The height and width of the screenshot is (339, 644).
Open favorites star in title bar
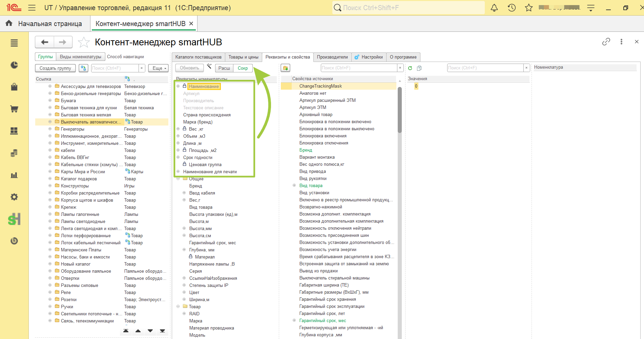click(x=529, y=8)
